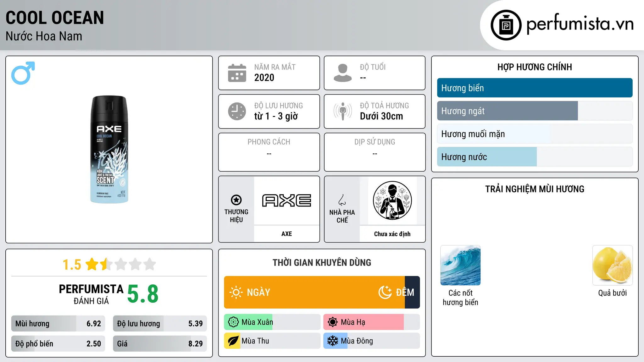This screenshot has width=644, height=362.
Task: Click the Độ phổ biến score bar
Action: click(58, 344)
